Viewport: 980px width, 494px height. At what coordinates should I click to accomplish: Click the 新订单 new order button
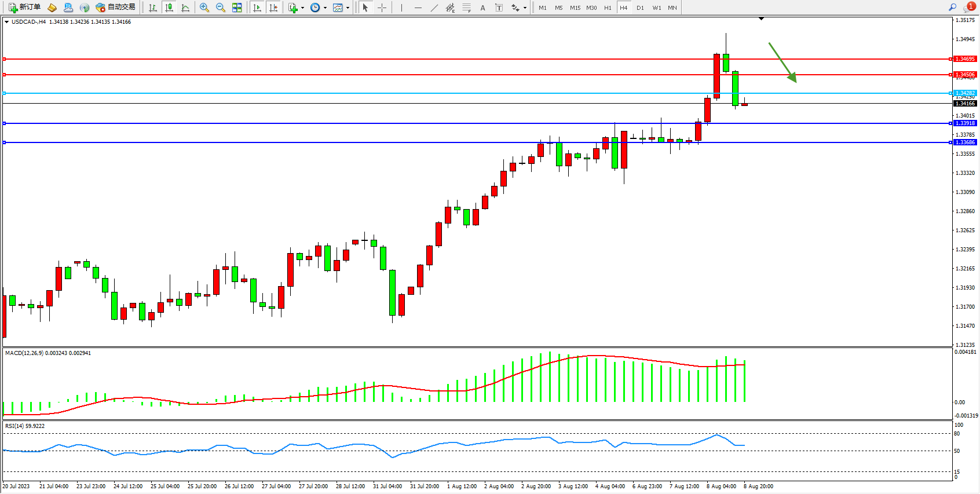coord(25,8)
